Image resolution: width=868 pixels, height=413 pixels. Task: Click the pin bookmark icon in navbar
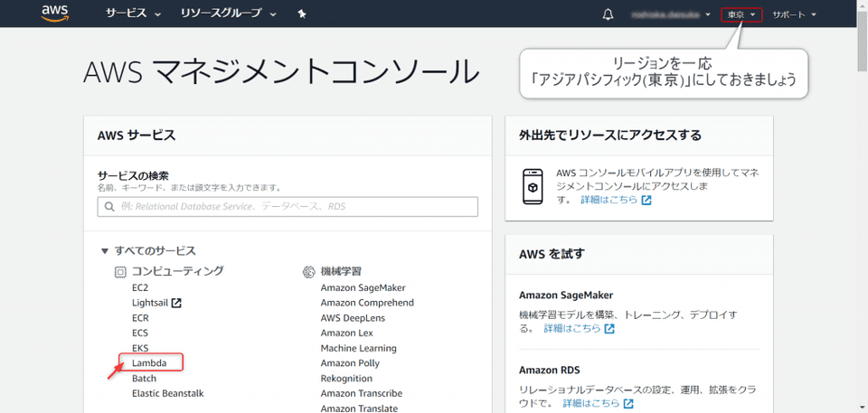click(302, 14)
